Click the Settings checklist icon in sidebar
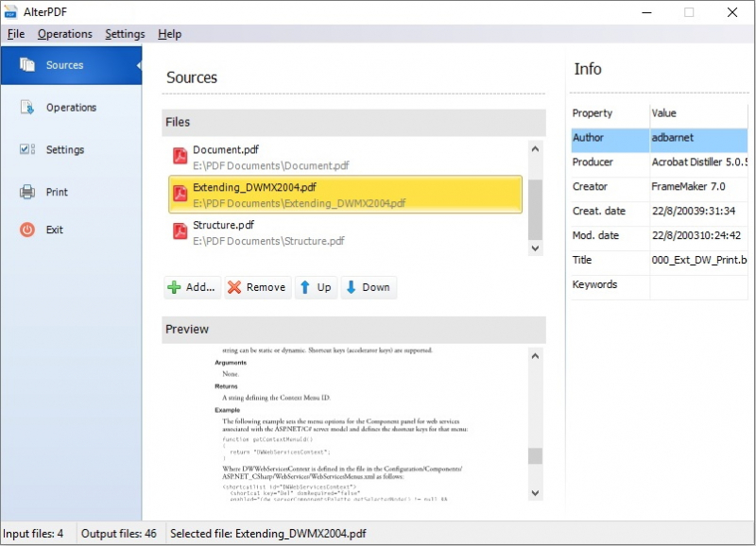 [x=27, y=150]
